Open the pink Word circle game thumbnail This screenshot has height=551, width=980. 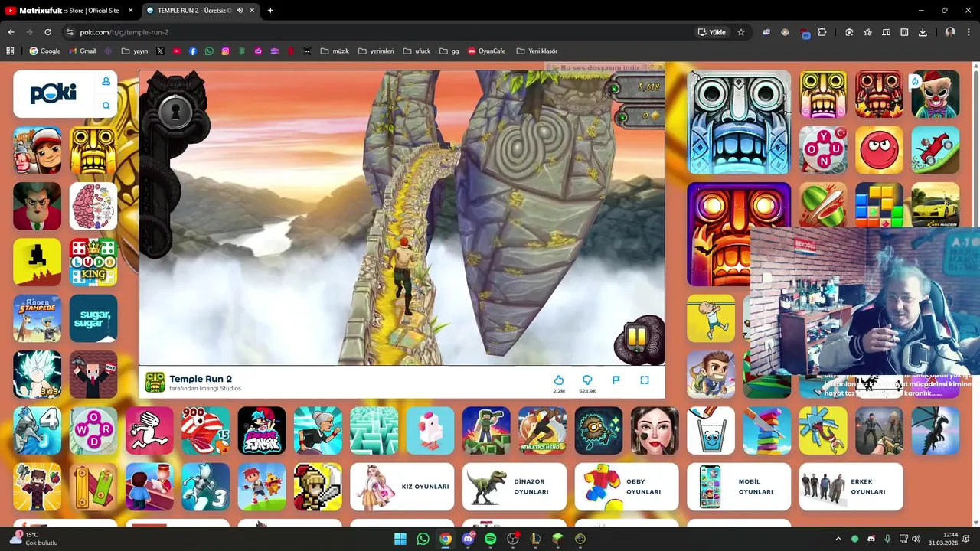(x=93, y=431)
